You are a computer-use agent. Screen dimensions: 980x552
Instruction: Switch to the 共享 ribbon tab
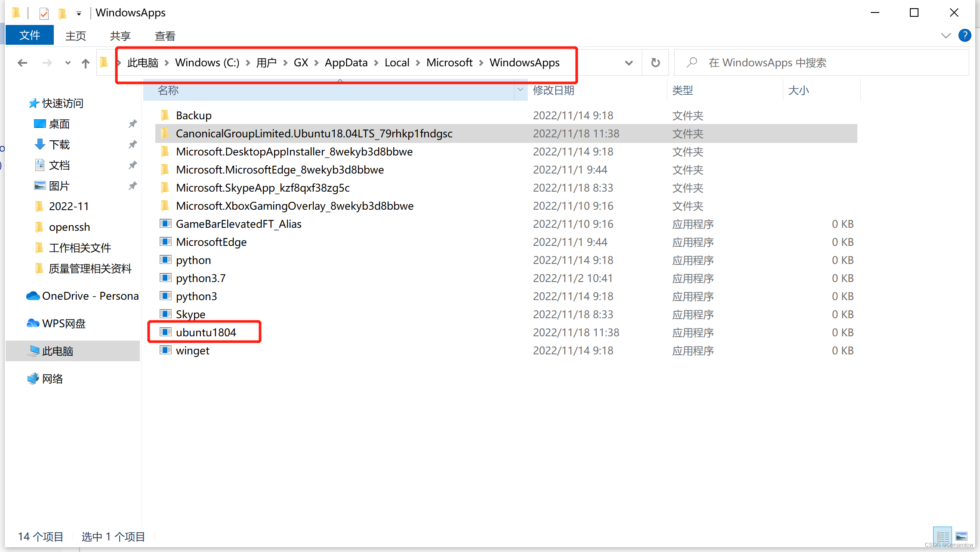[x=120, y=36]
